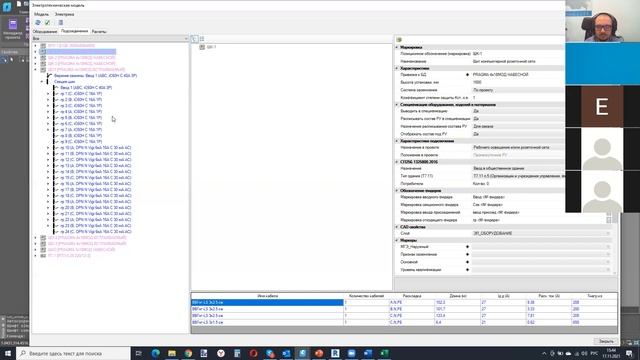
Task: Open File Explorer from the taskbar
Action: click(x=172, y=353)
